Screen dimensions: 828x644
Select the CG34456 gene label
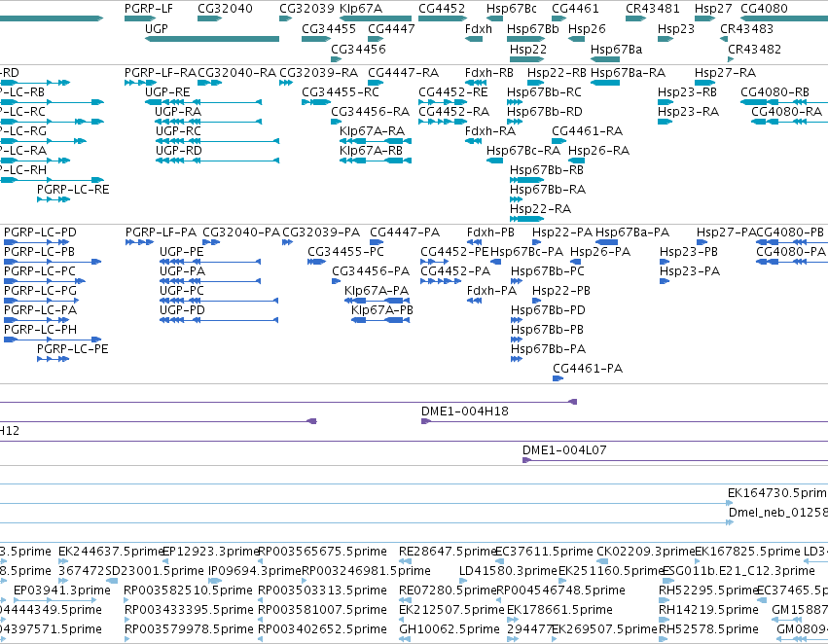[358, 49]
